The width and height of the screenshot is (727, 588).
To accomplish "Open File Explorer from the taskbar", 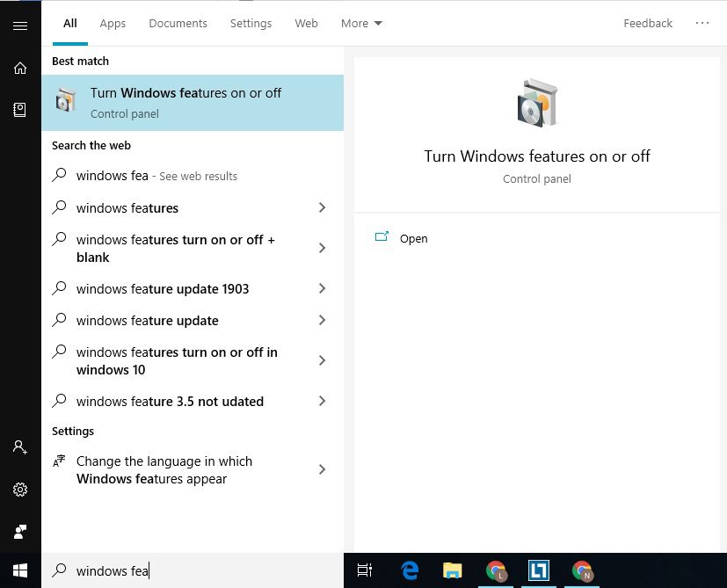I will (452, 570).
